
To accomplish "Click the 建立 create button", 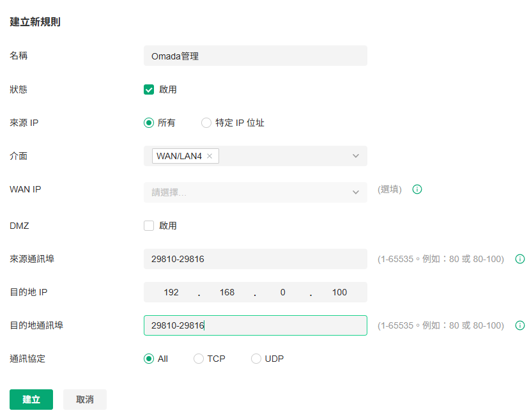I will click(x=31, y=400).
